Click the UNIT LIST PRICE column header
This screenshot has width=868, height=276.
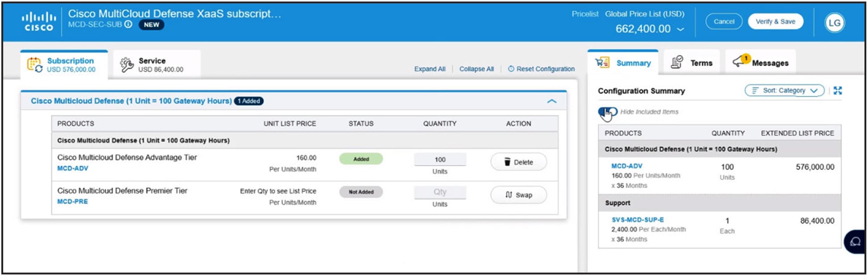[289, 124]
